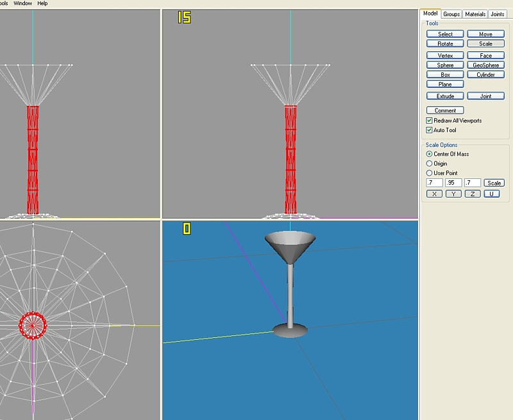
Task: Toggle Redraw All Viewports checkbox
Action: (x=430, y=121)
